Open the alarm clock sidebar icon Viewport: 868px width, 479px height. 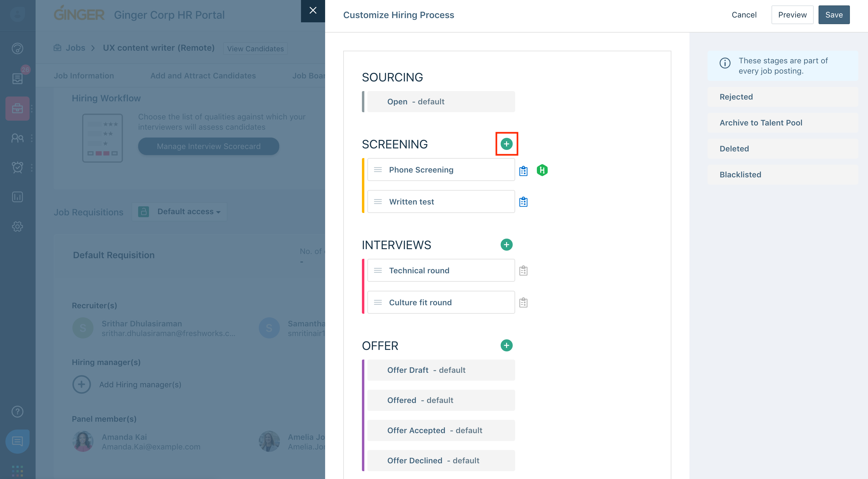[17, 167]
